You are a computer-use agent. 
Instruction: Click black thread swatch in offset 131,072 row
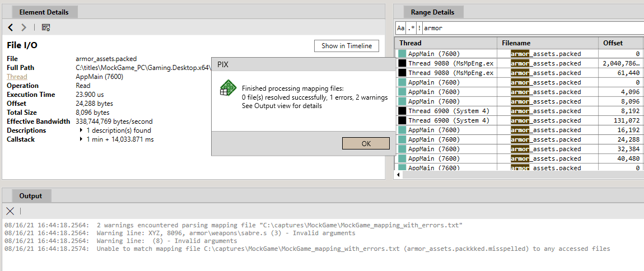402,121
